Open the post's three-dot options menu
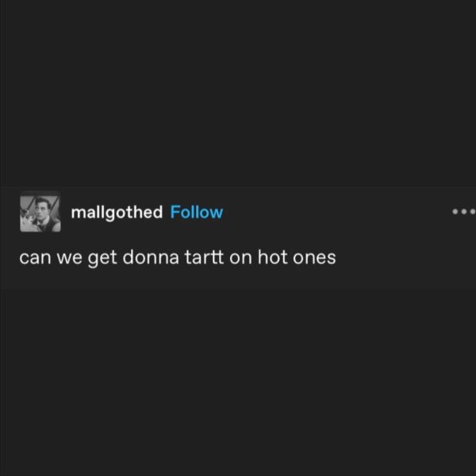This screenshot has height=476, width=476. tap(462, 212)
